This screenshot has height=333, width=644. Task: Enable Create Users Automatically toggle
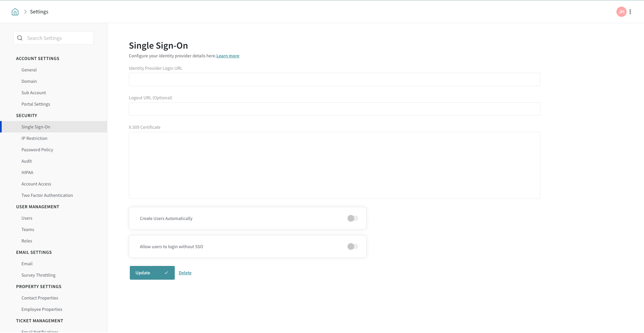(x=353, y=218)
